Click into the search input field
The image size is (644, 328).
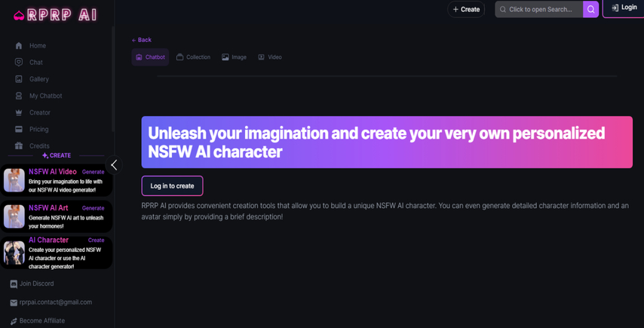(x=539, y=9)
